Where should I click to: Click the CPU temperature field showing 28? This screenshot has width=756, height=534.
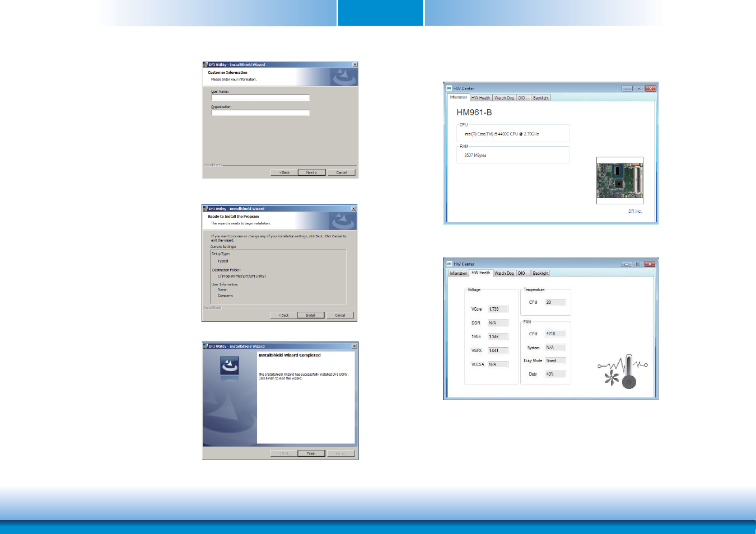[x=556, y=302]
